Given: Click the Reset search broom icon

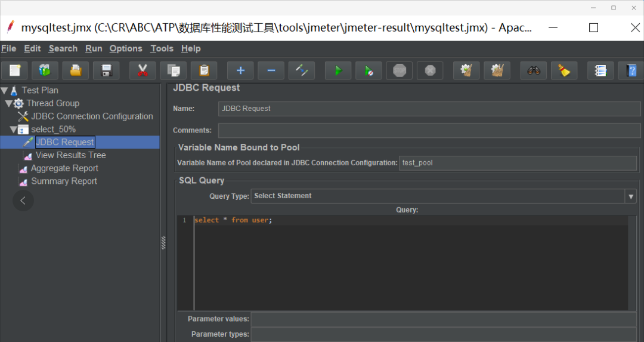Looking at the screenshot, I should [564, 70].
